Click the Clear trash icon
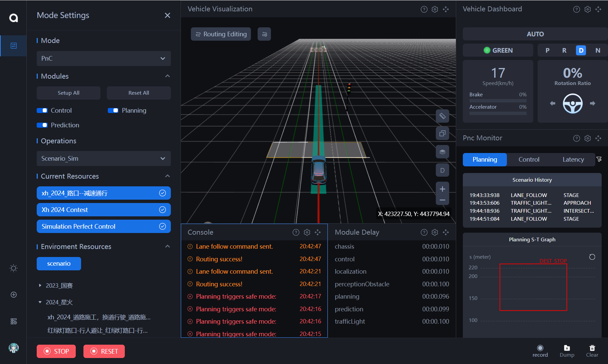This screenshot has width=608, height=364. pyautogui.click(x=592, y=348)
